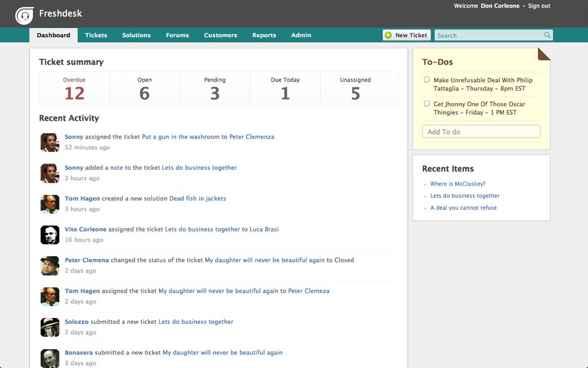Image resolution: width=588 pixels, height=368 pixels.
Task: Open the Admin tab
Action: click(301, 35)
